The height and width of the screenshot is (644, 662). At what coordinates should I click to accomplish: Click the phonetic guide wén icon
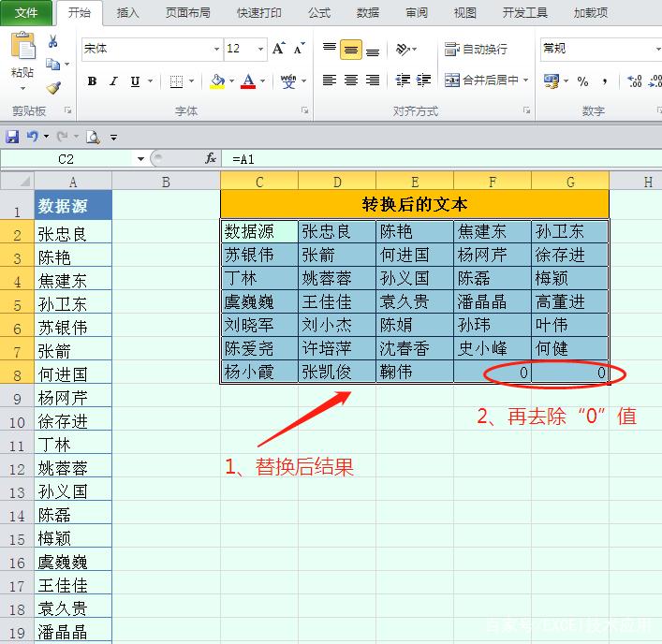pos(288,81)
